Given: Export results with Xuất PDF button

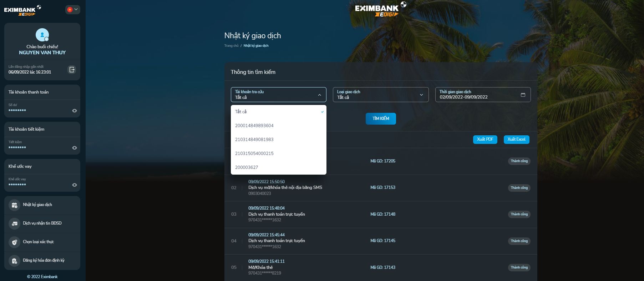Looking at the screenshot, I should click(x=485, y=139).
